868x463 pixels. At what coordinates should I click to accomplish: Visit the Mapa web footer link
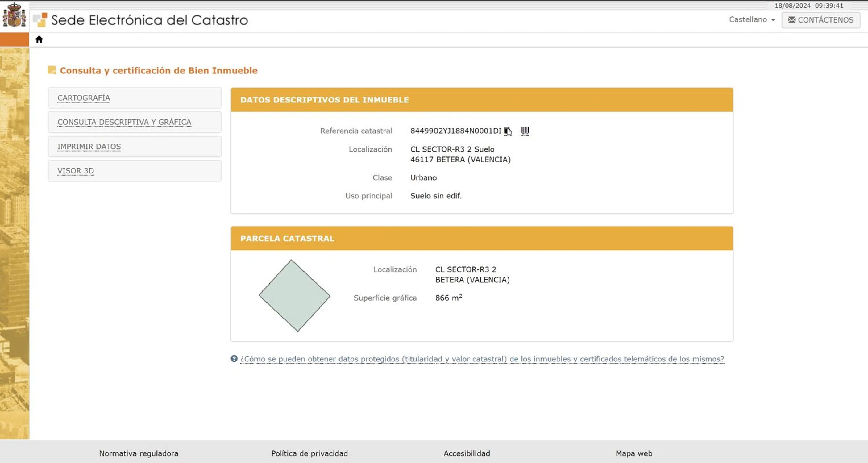[634, 453]
